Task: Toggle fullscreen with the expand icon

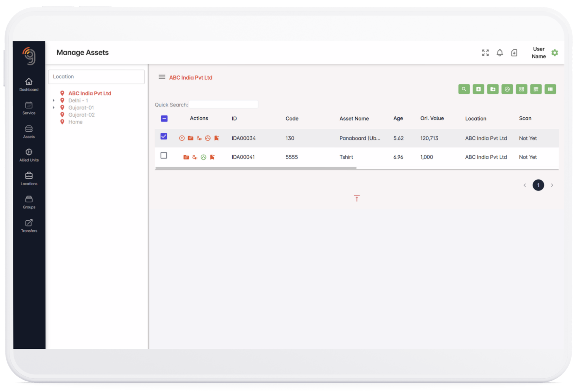Action: (485, 53)
